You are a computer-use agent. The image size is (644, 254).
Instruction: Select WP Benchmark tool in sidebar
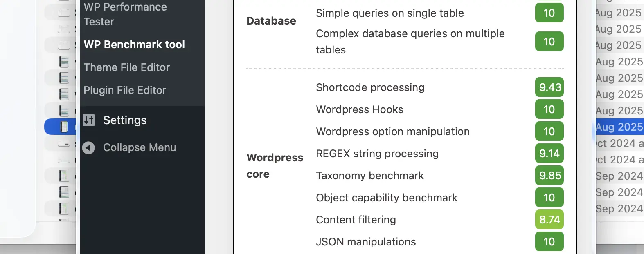pos(134,45)
